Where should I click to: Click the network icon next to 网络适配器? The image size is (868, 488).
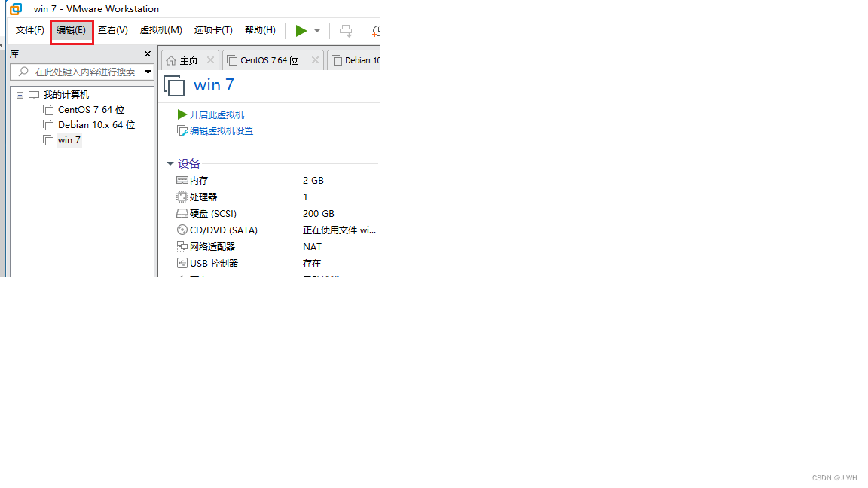[x=182, y=246]
